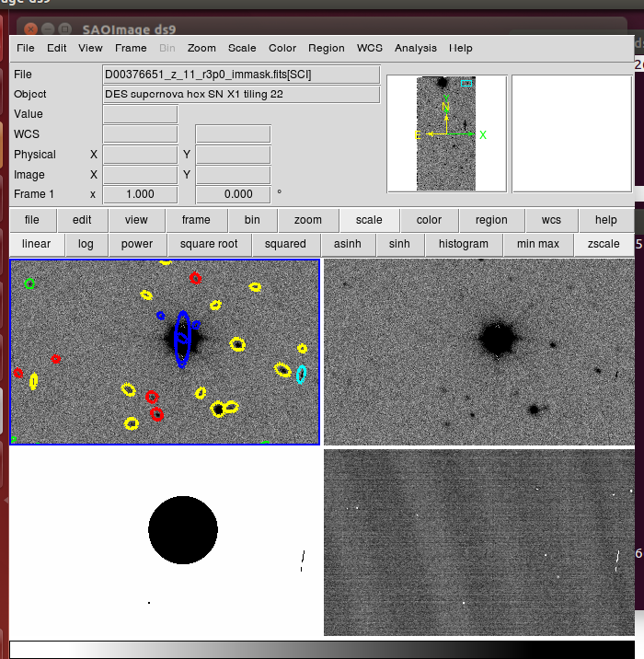Select the 'min max' limits button
Screen dimensions: 644x659
(537, 244)
